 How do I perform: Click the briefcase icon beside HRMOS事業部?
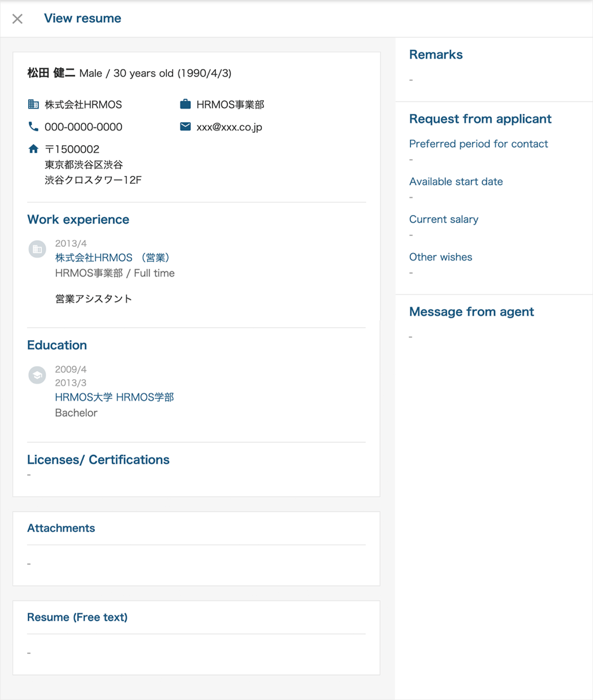185,104
